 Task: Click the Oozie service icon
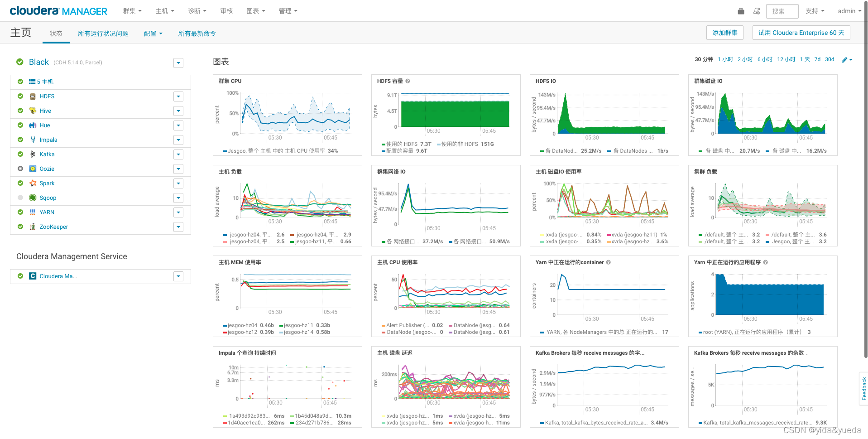coord(33,169)
